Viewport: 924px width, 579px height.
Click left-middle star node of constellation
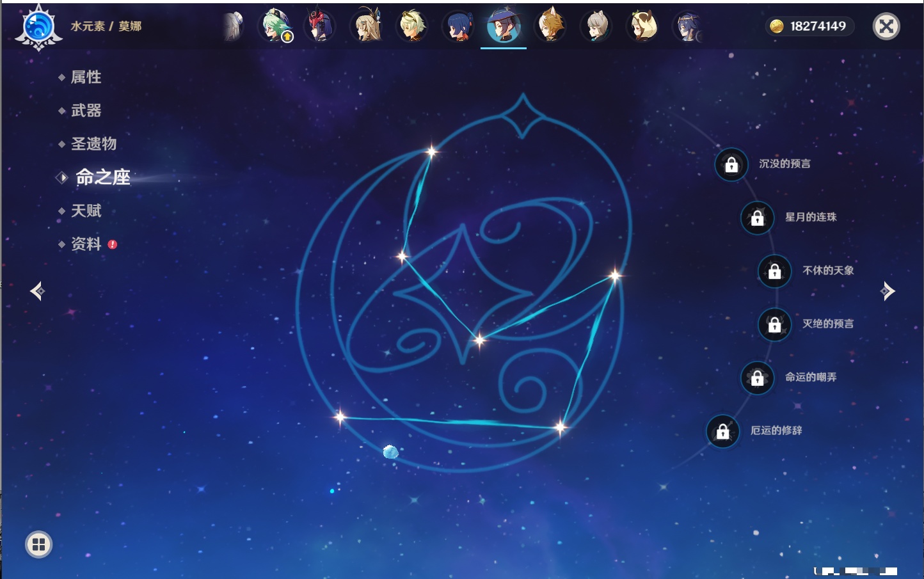pyautogui.click(x=402, y=257)
